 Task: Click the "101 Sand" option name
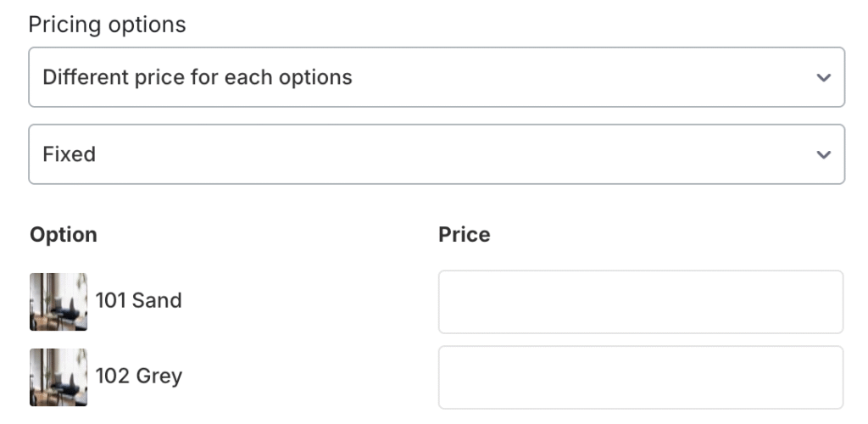[138, 300]
